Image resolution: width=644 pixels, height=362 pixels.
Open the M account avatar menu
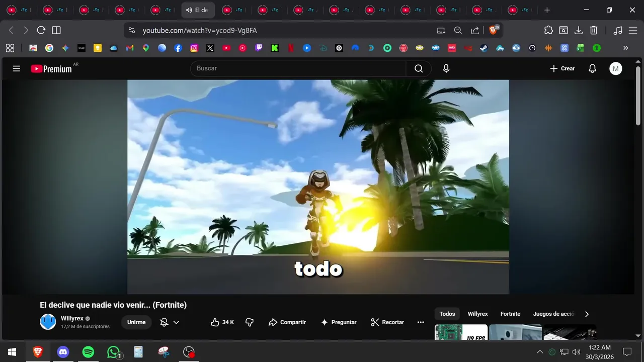click(616, 69)
